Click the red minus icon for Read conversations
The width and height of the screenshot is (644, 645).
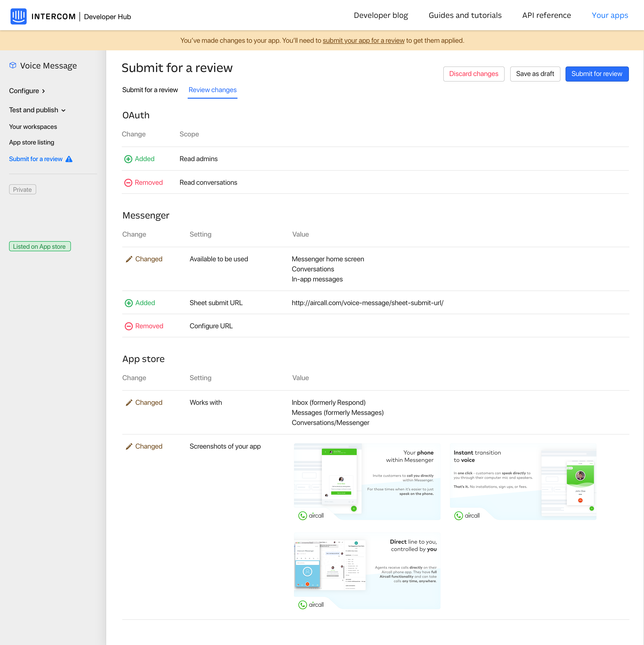[128, 183]
